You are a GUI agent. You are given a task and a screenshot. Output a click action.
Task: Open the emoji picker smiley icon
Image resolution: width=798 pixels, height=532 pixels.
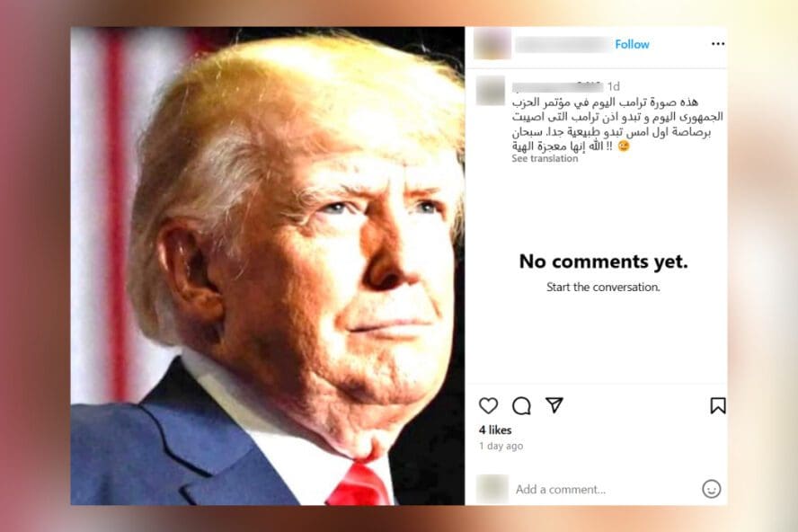click(x=711, y=489)
